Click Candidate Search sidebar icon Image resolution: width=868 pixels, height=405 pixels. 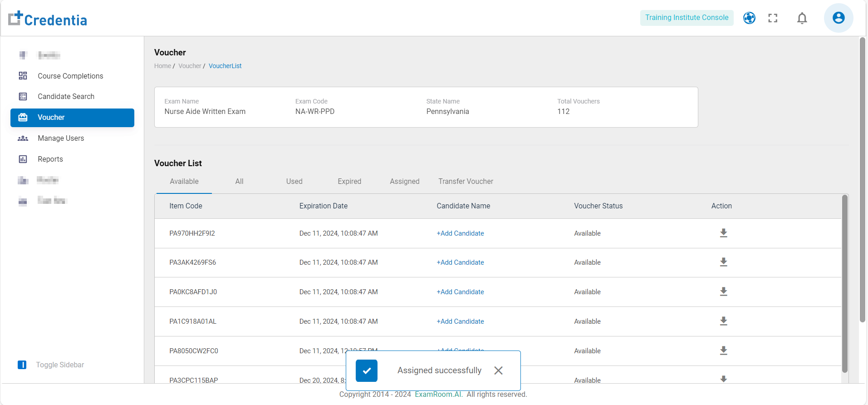(23, 96)
